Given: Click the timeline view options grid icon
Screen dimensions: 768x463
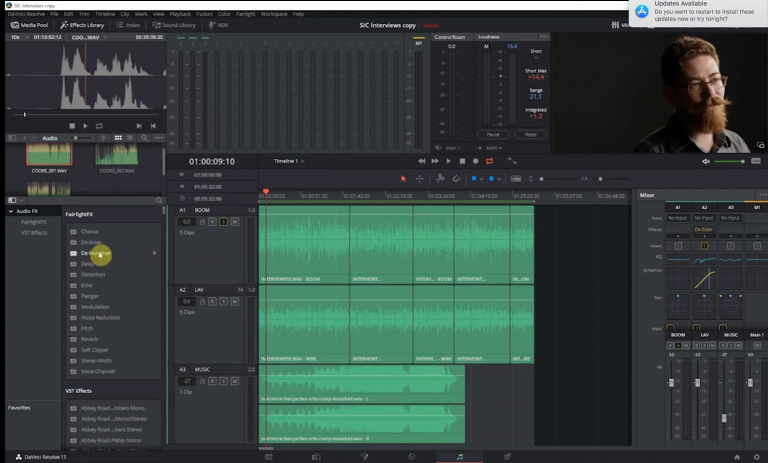Looking at the screenshot, I should (516, 179).
